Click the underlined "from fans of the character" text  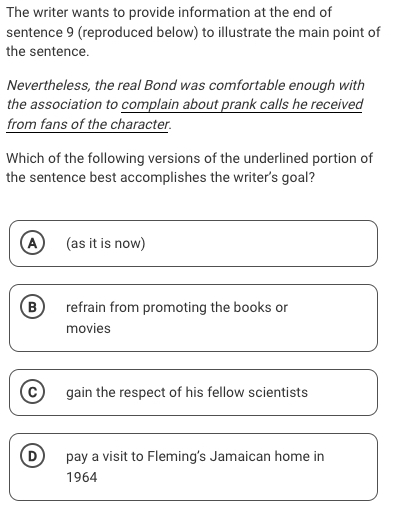click(88, 124)
